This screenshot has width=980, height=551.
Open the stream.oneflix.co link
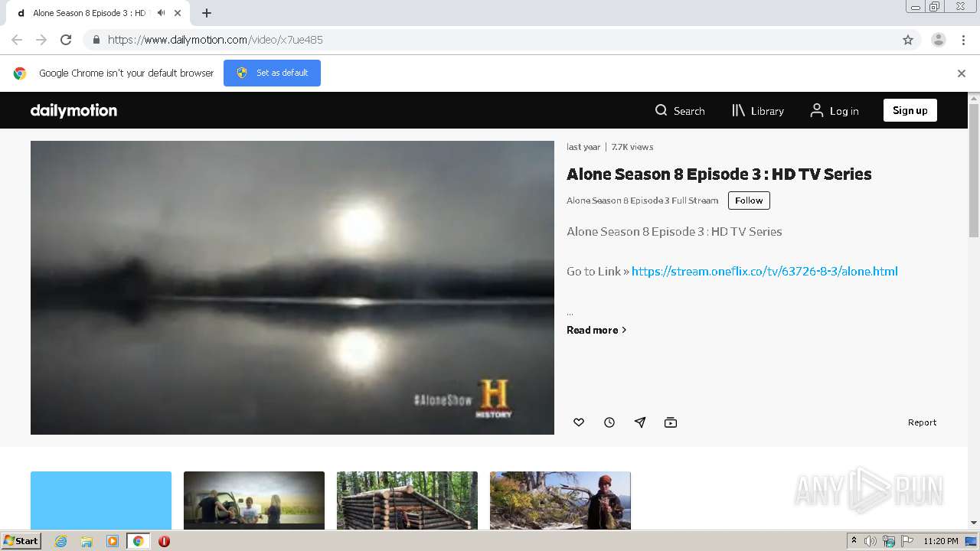click(764, 271)
